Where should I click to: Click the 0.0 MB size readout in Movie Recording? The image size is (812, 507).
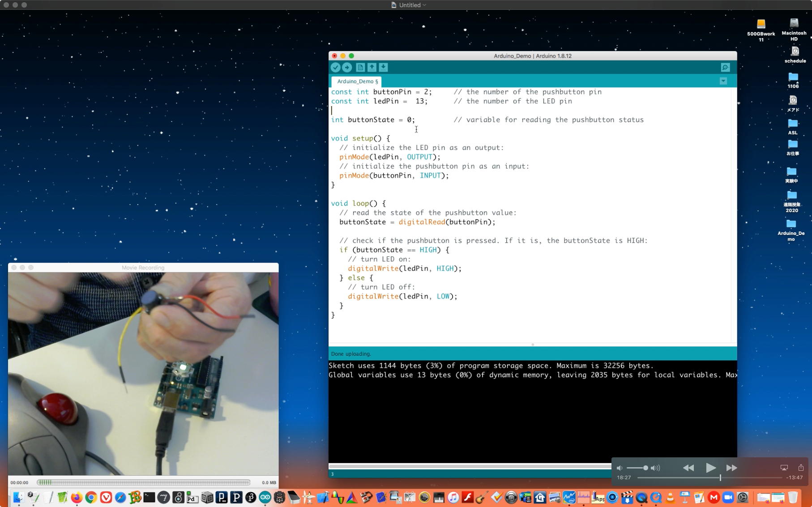(x=269, y=483)
